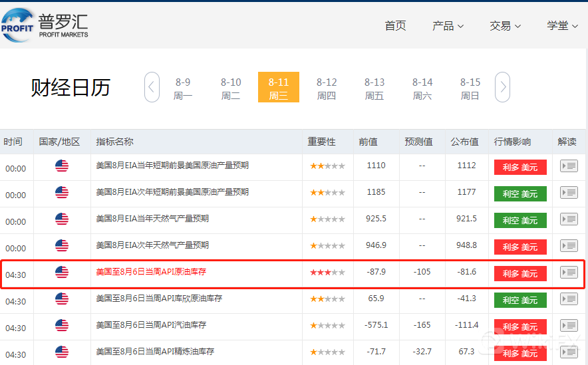Click the Profit Markets logo
This screenshot has height=365, width=588.
pos(45,25)
